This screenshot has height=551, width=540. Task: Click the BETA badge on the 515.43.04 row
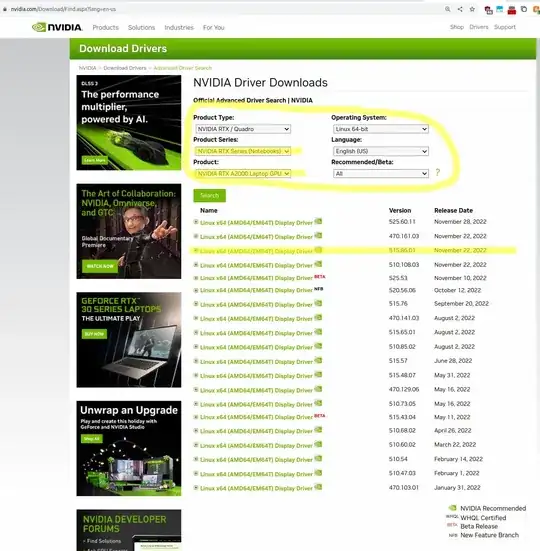tap(319, 416)
